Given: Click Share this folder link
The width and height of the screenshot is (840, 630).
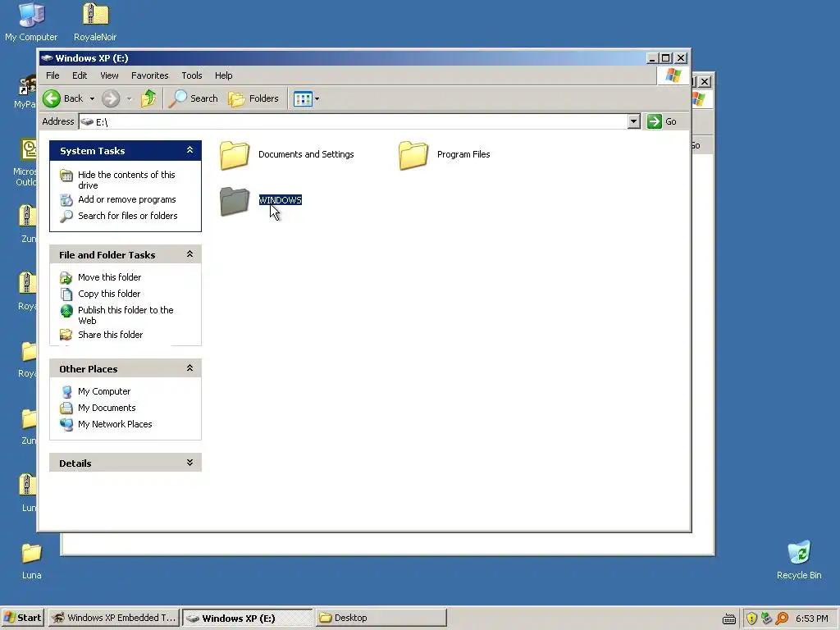Looking at the screenshot, I should pyautogui.click(x=111, y=335).
